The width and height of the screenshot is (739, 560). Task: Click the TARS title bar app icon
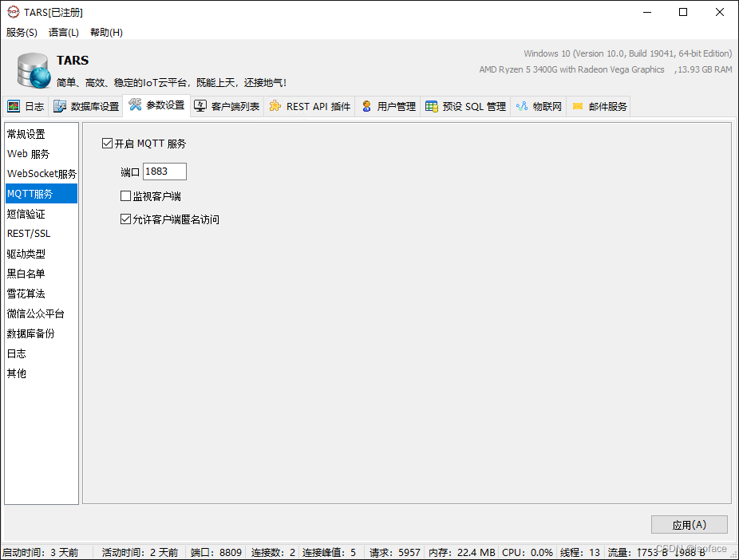point(14,12)
